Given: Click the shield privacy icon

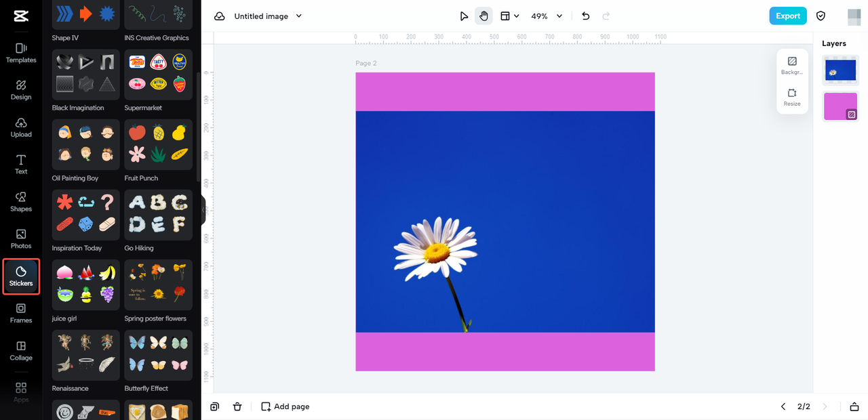Looking at the screenshot, I should point(821,16).
